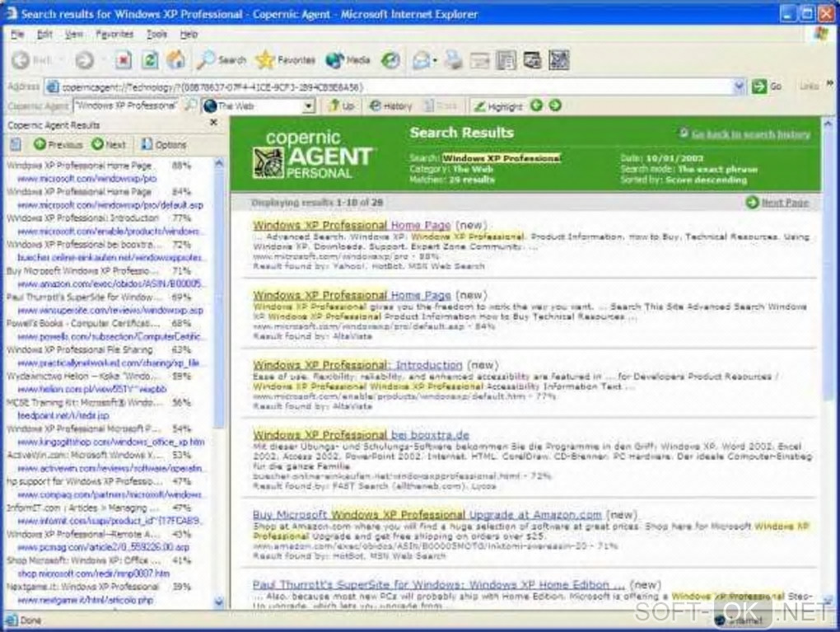
Task: Open the Edit menu
Action: click(44, 34)
